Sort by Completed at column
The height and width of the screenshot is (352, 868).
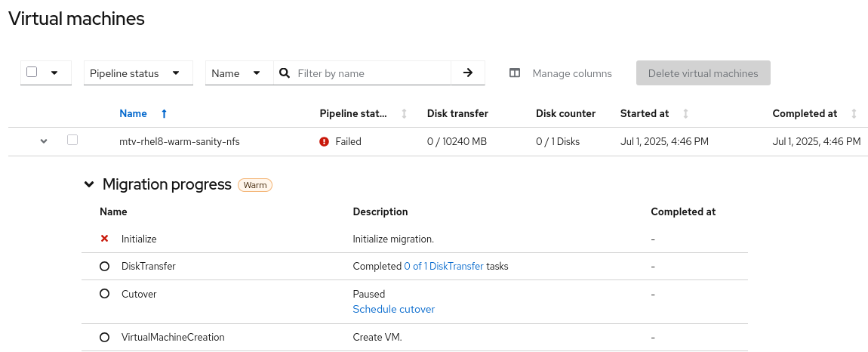pyautogui.click(x=854, y=113)
